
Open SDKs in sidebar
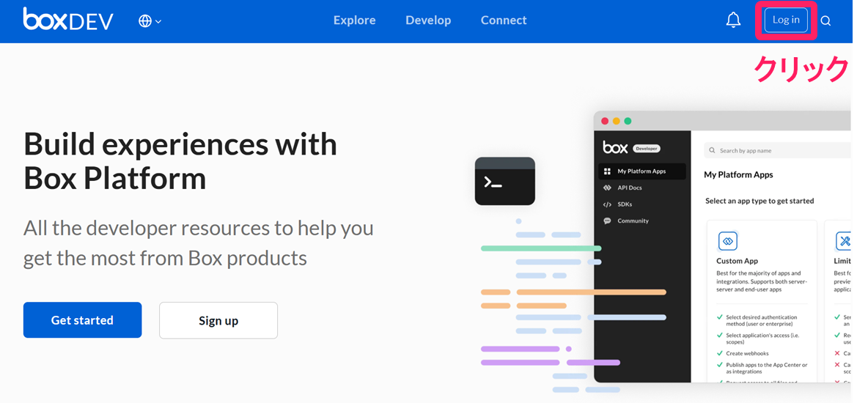[x=624, y=204]
